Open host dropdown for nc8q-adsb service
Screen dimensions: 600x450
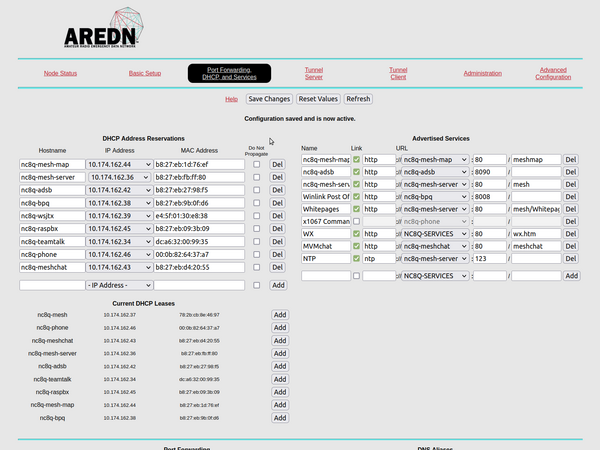tap(435, 172)
